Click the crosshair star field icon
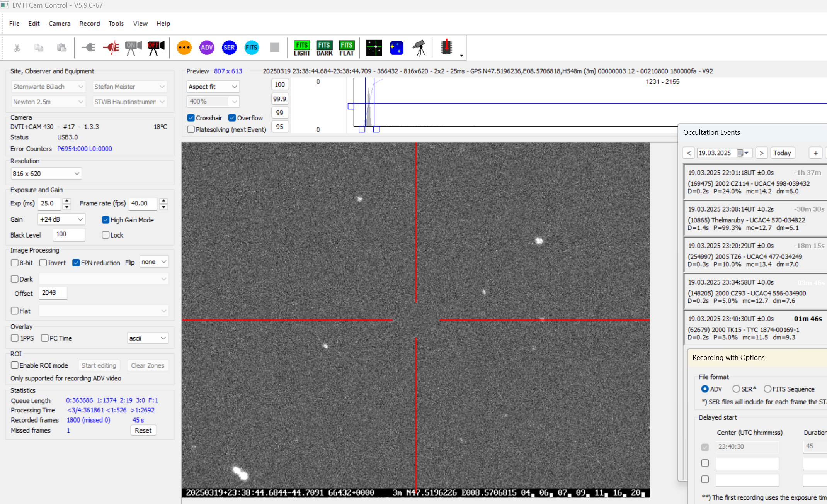 coord(374,48)
